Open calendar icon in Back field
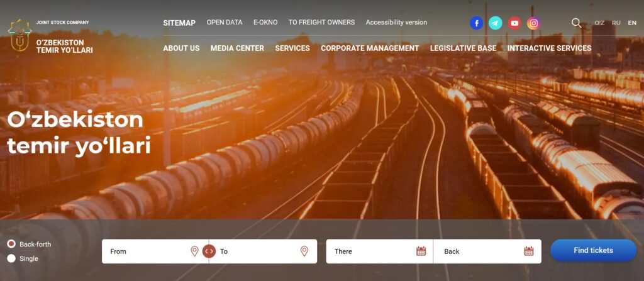 (529, 251)
